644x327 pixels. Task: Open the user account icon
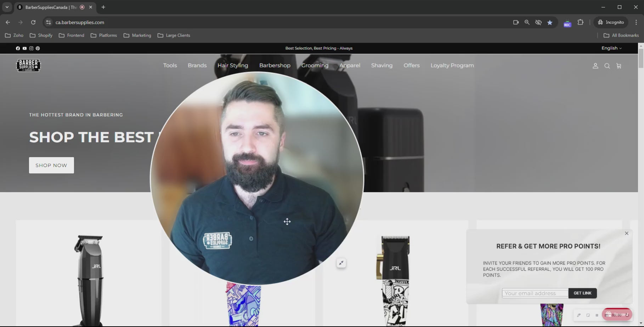[595, 66]
